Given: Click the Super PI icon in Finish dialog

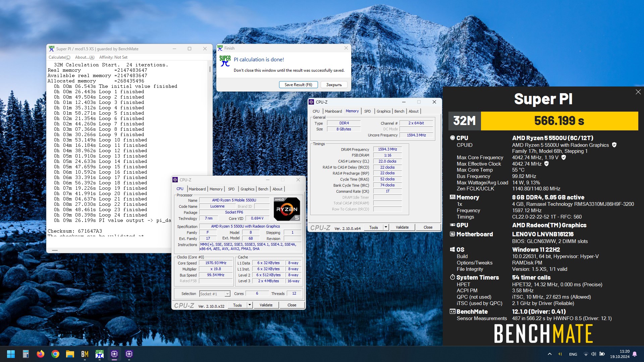Looking at the screenshot, I should (x=225, y=61).
